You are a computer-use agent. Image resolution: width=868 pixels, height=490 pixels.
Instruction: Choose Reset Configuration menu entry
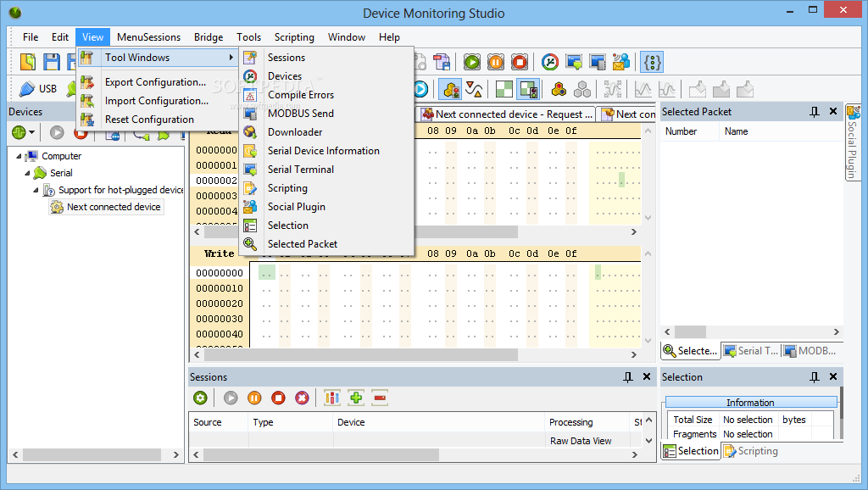coord(149,120)
